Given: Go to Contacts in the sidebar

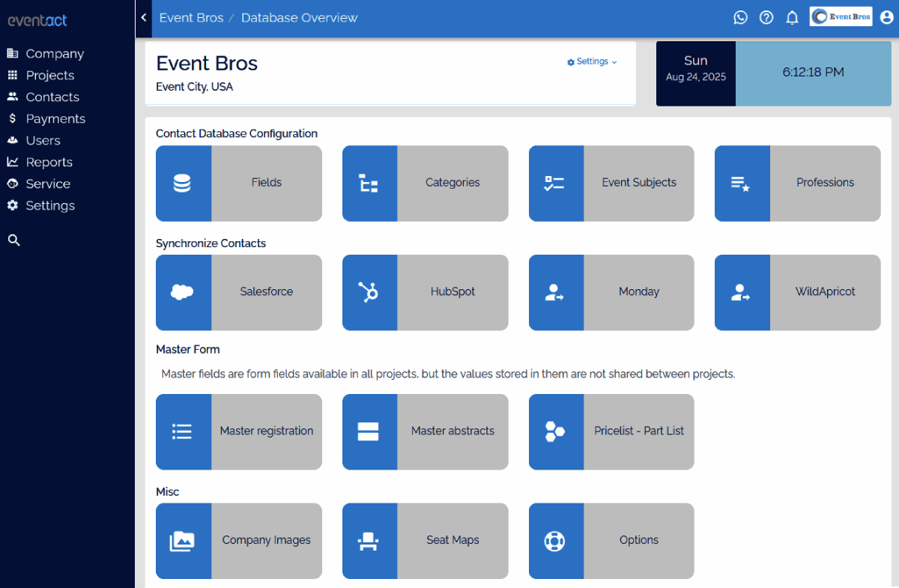Looking at the screenshot, I should [x=52, y=97].
